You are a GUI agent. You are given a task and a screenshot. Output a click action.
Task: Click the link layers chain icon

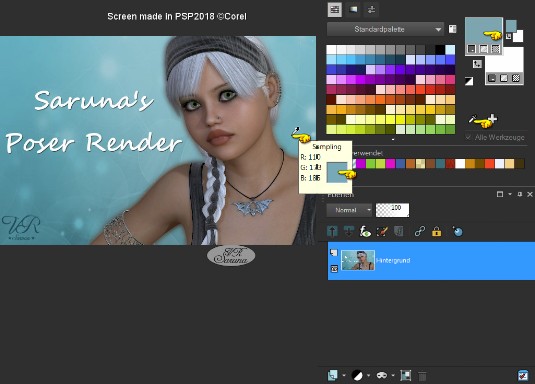click(x=419, y=232)
